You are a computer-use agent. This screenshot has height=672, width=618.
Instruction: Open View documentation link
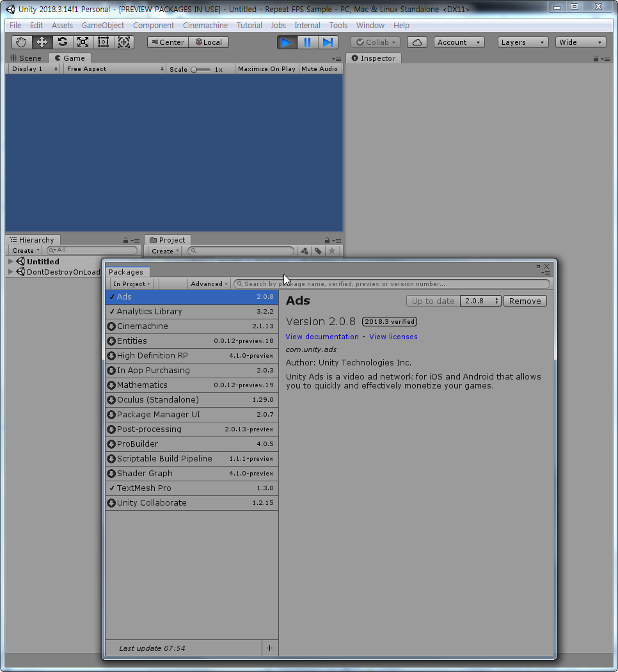(x=322, y=337)
